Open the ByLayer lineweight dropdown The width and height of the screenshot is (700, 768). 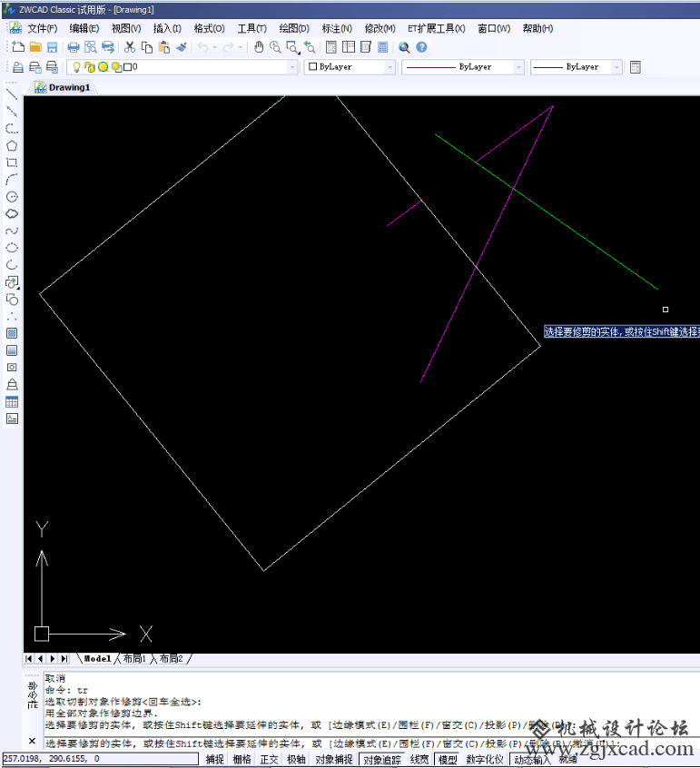pyautogui.click(x=616, y=67)
